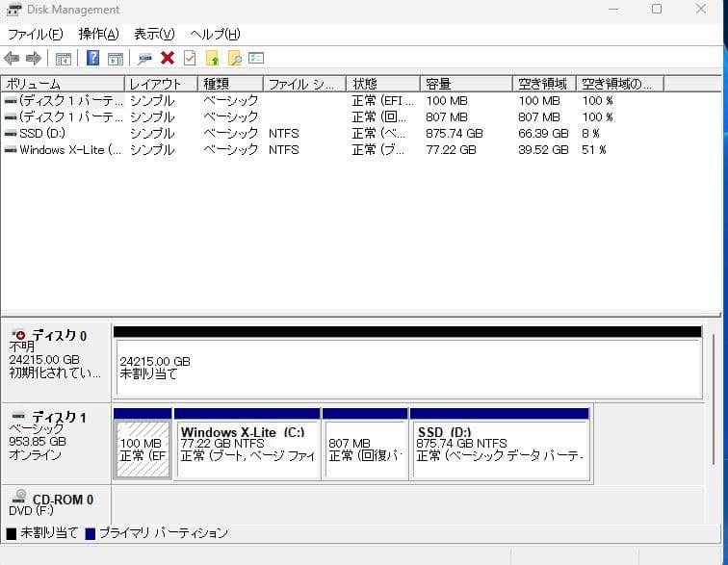This screenshot has width=728, height=565.
Task: Sort by the 種類 column header
Action: [x=230, y=84]
